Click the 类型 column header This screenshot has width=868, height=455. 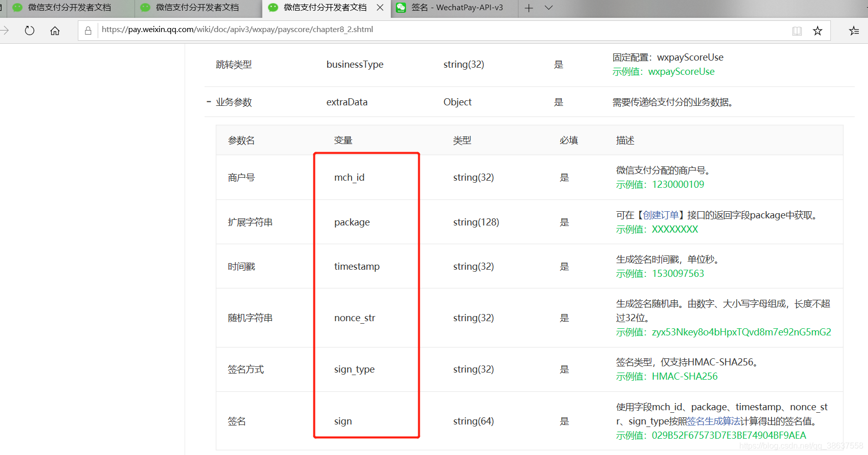pos(462,140)
